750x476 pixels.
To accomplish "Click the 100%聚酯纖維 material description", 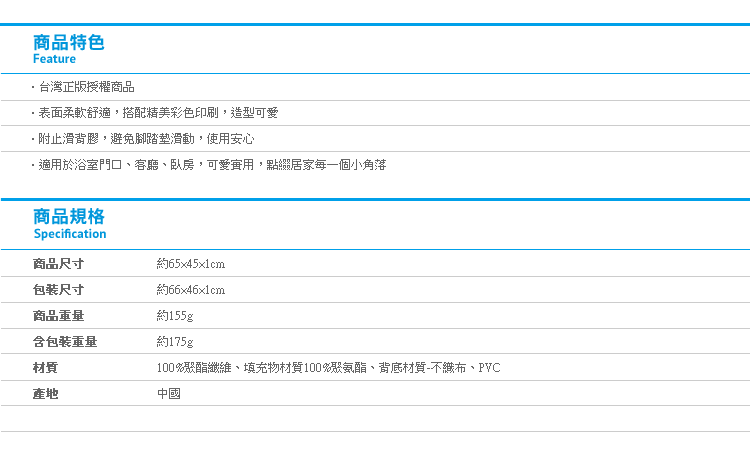I will tap(328, 368).
